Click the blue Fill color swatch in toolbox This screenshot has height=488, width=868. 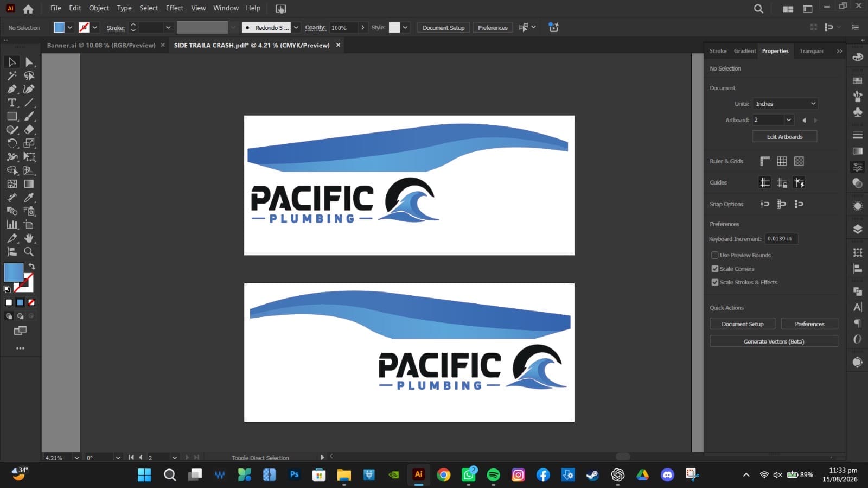click(14, 272)
